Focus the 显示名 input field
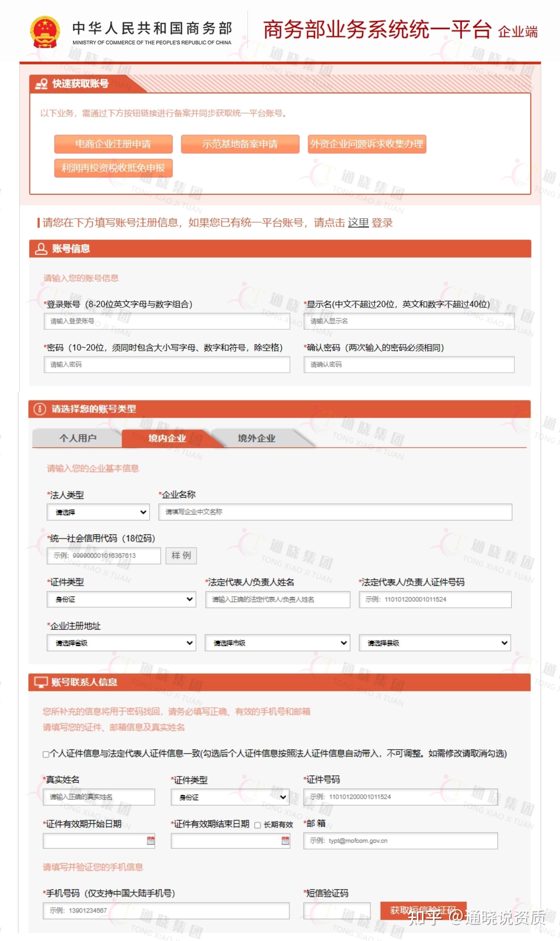560x941 pixels. click(x=409, y=321)
